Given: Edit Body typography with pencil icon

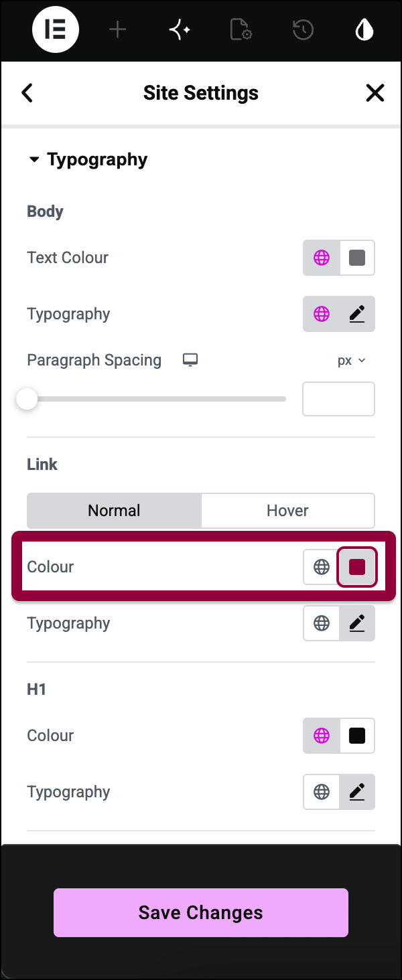Looking at the screenshot, I should pyautogui.click(x=357, y=314).
